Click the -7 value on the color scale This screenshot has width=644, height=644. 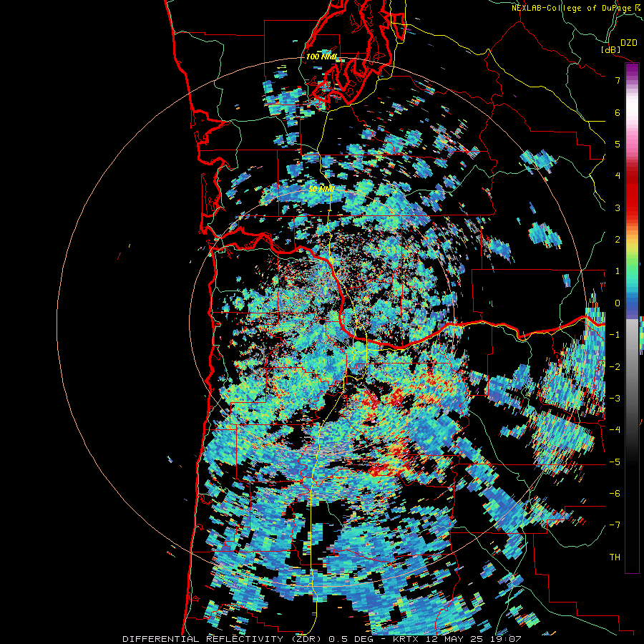point(615,525)
